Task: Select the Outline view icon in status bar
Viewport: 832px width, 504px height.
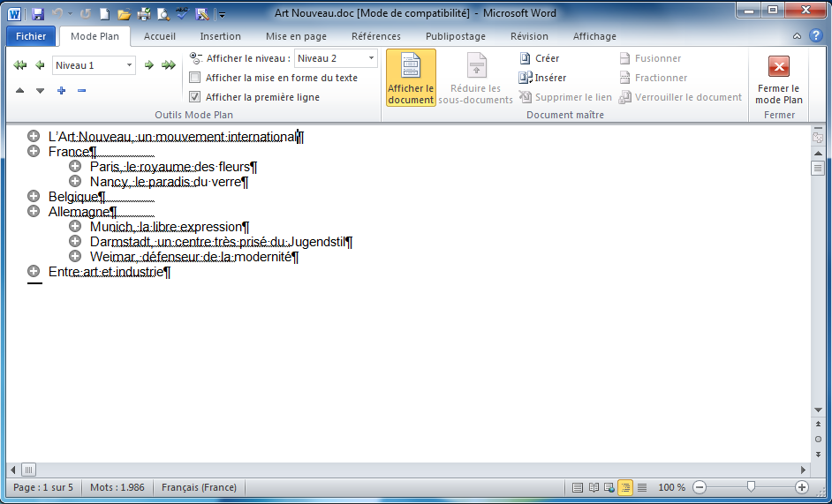Action: 625,487
